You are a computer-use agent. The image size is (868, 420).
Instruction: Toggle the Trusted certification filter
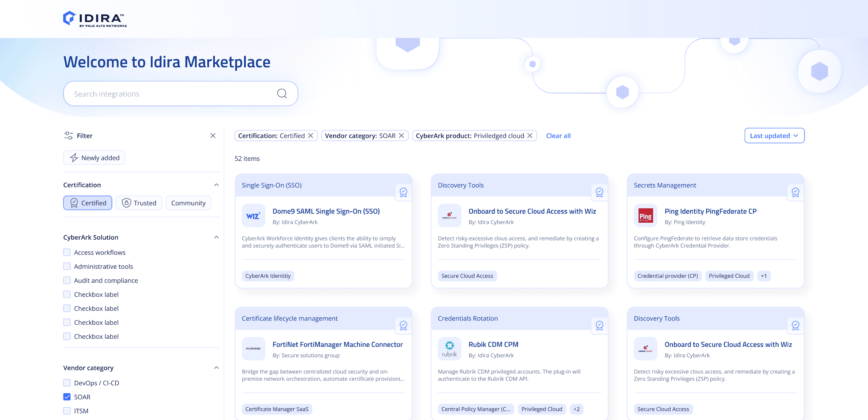pos(139,203)
